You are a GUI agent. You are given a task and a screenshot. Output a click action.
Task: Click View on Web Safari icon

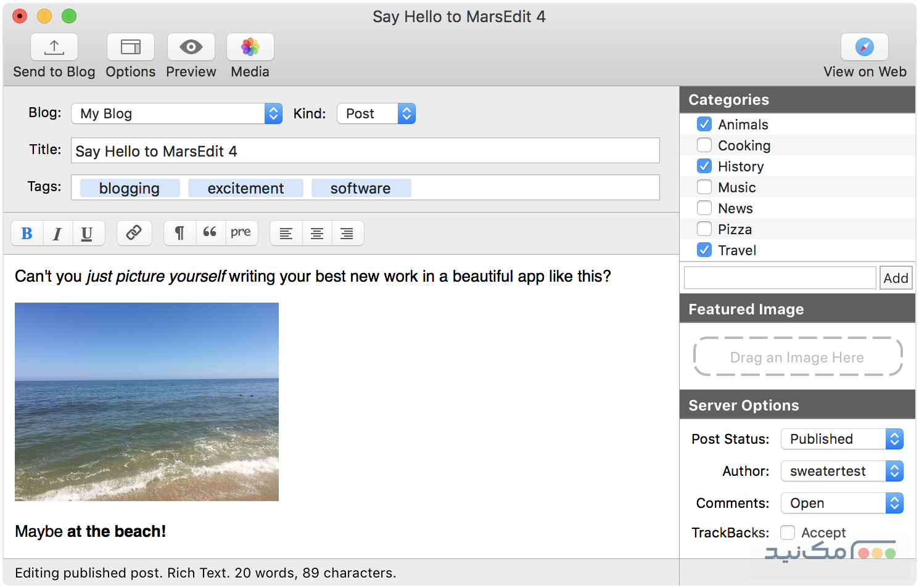click(864, 47)
